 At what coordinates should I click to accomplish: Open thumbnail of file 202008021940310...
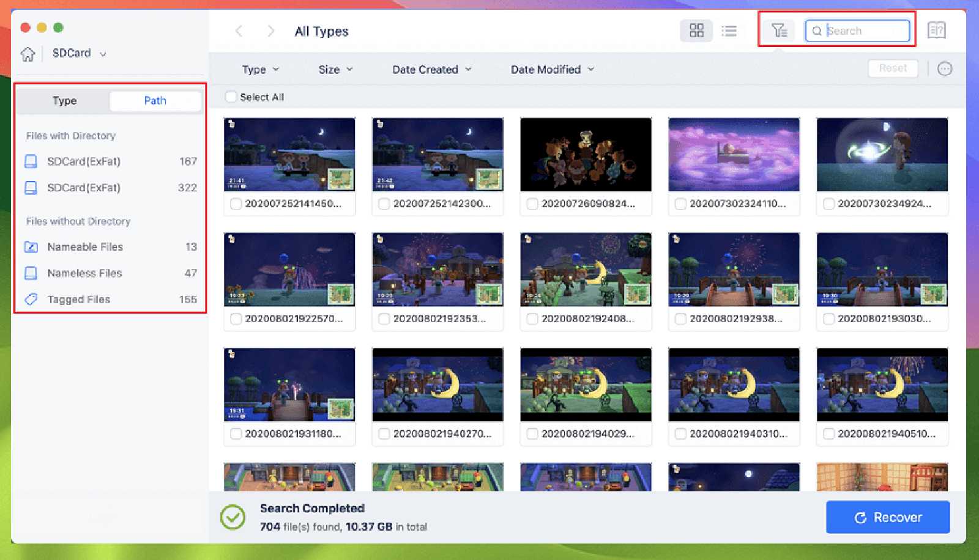click(x=734, y=385)
